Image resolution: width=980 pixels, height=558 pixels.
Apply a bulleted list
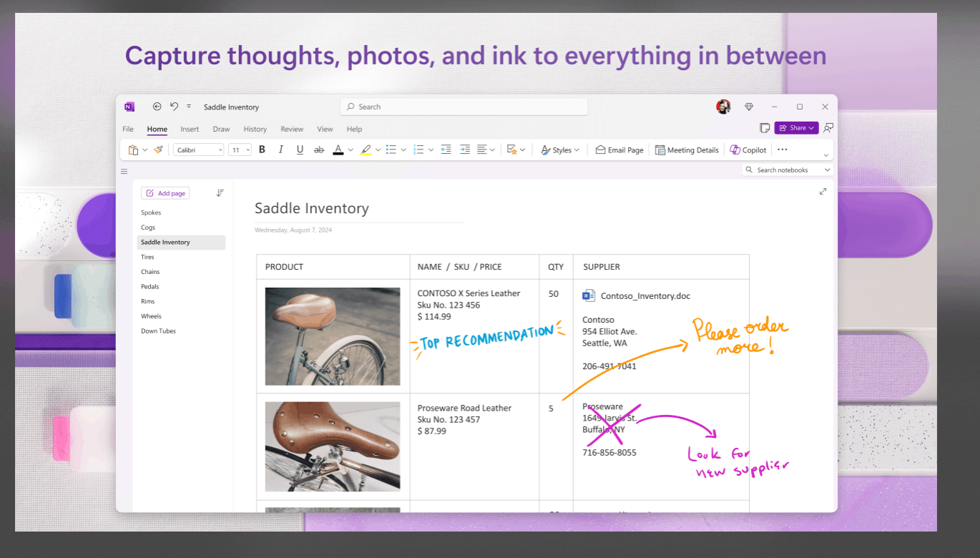pyautogui.click(x=392, y=150)
